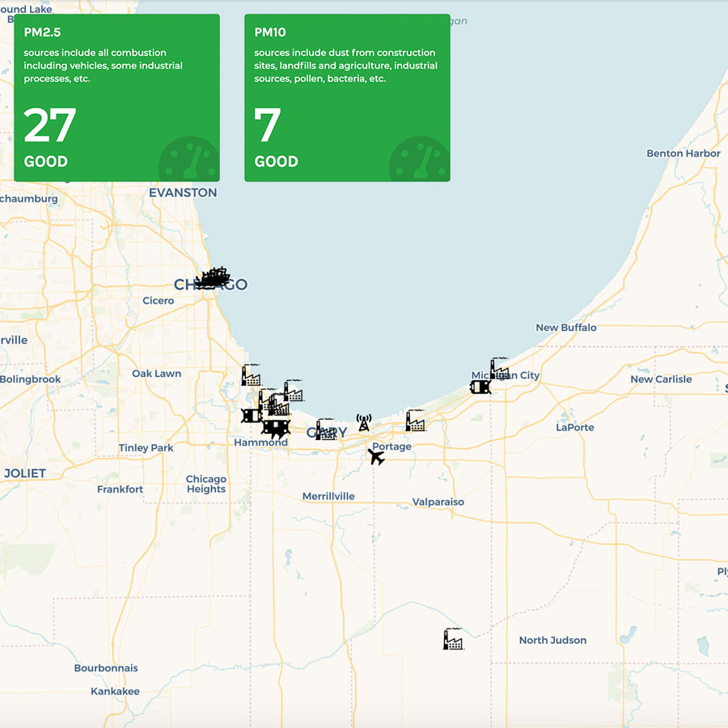Select the Kankakee label on the map
728x728 pixels.
coord(115,692)
